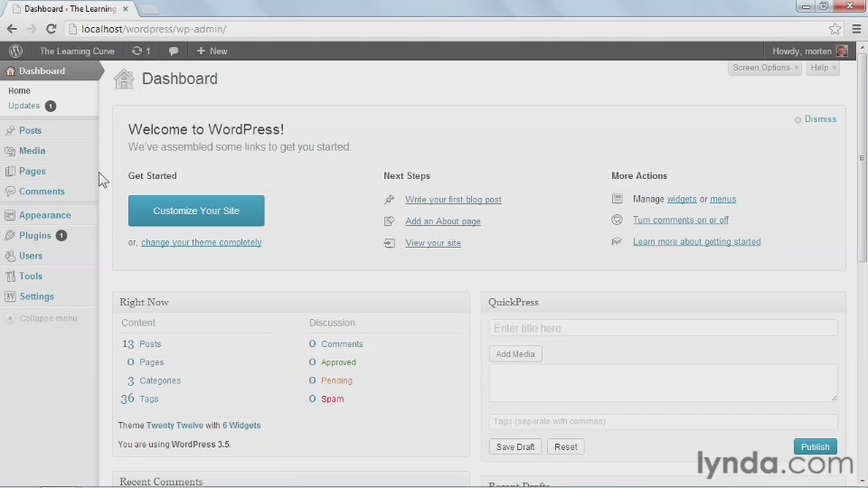Screen dimensions: 868x488
Task: Expand the Help dropdown
Action: pos(823,68)
